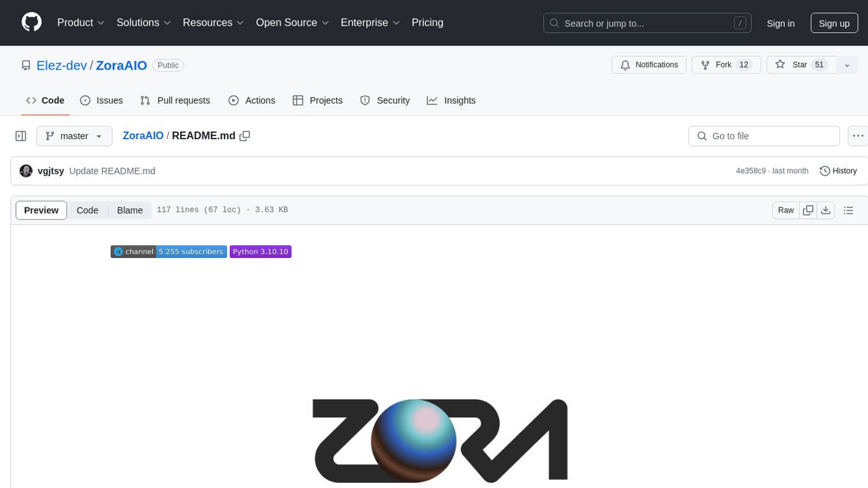Switch to the Projects tab

pos(317,100)
